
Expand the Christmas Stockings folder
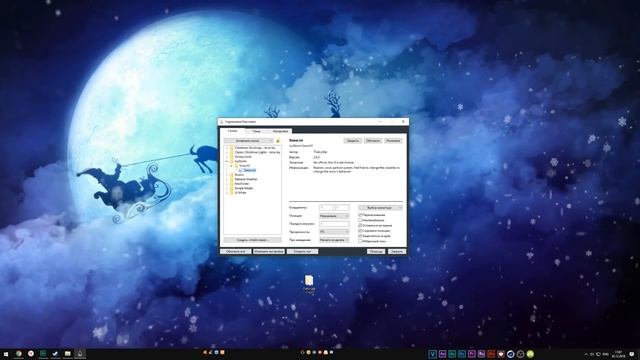point(227,148)
